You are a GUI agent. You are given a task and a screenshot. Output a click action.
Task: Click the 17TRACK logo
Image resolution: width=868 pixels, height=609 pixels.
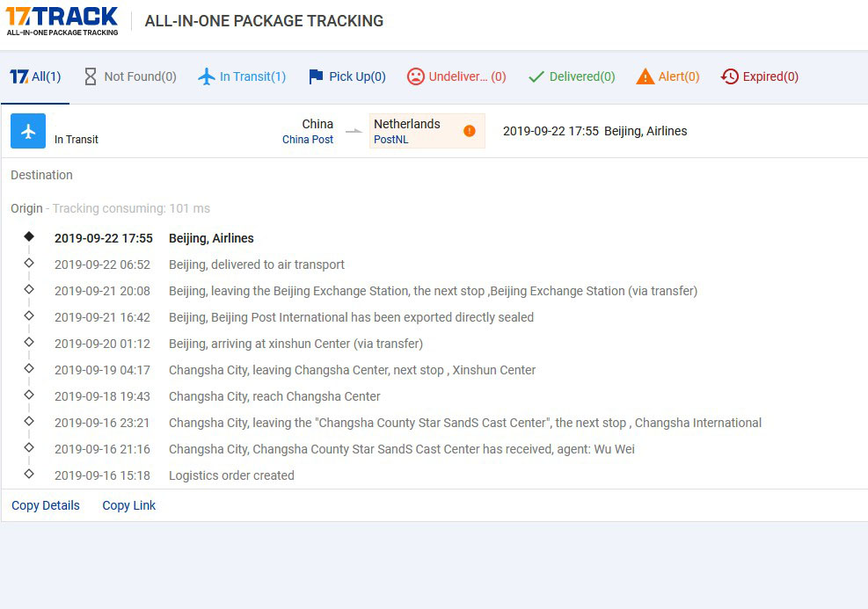click(62, 21)
